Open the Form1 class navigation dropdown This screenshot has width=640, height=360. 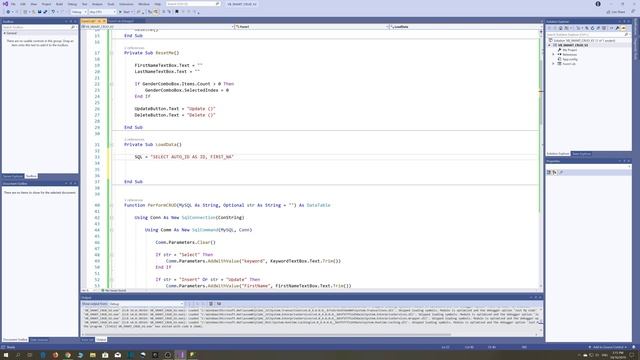coord(312,27)
